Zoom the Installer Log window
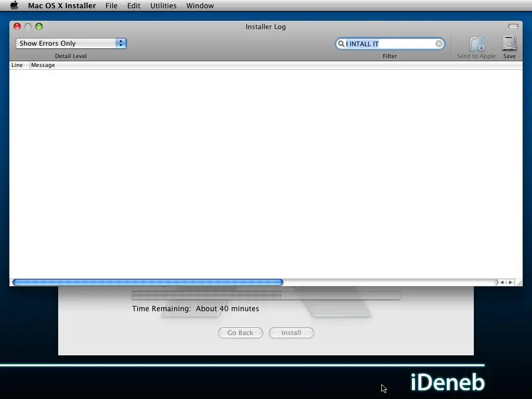532x399 pixels. pyautogui.click(x=39, y=26)
